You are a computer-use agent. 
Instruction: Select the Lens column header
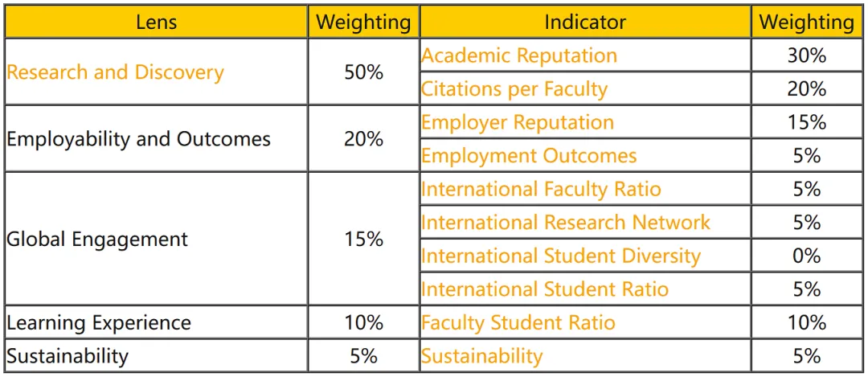click(x=157, y=23)
